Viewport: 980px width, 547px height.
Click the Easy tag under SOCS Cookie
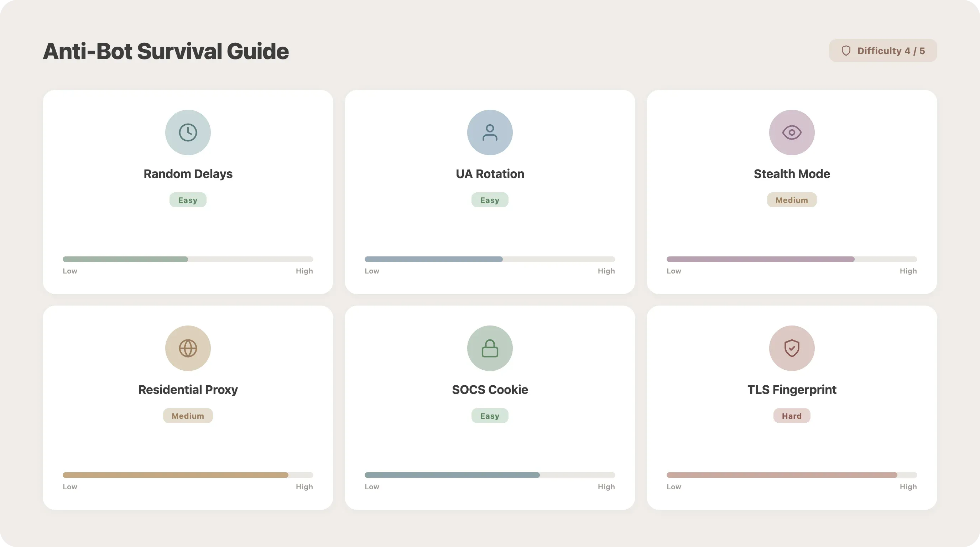pyautogui.click(x=490, y=416)
